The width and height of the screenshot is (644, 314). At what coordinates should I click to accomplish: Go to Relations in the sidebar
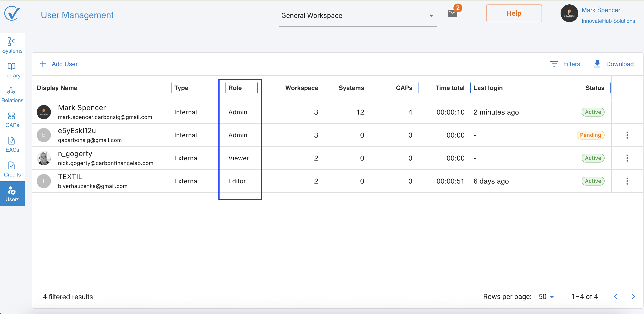point(12,95)
